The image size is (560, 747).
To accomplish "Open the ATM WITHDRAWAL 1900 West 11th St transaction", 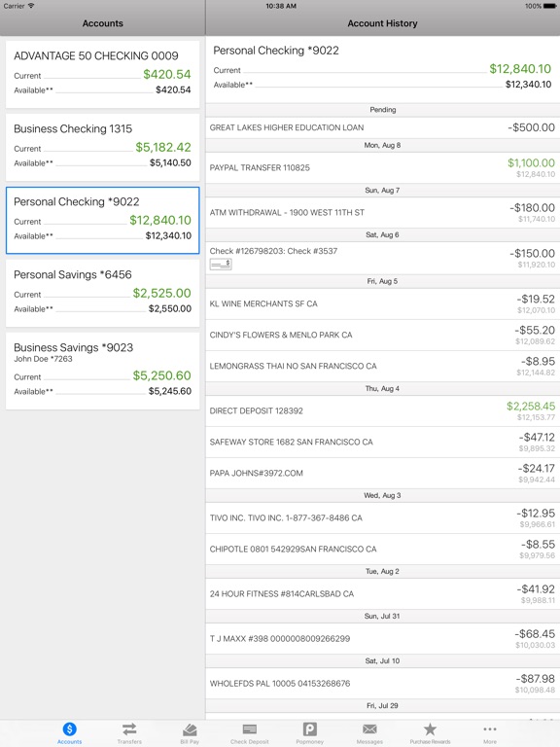I will [382, 212].
